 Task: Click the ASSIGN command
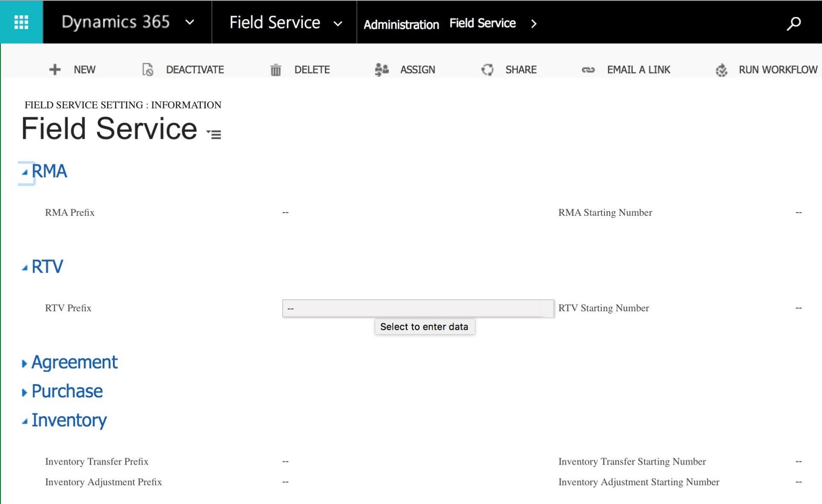coord(417,69)
